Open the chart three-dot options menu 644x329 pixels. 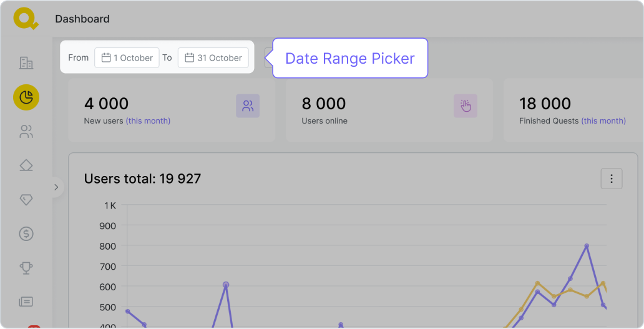pyautogui.click(x=611, y=179)
